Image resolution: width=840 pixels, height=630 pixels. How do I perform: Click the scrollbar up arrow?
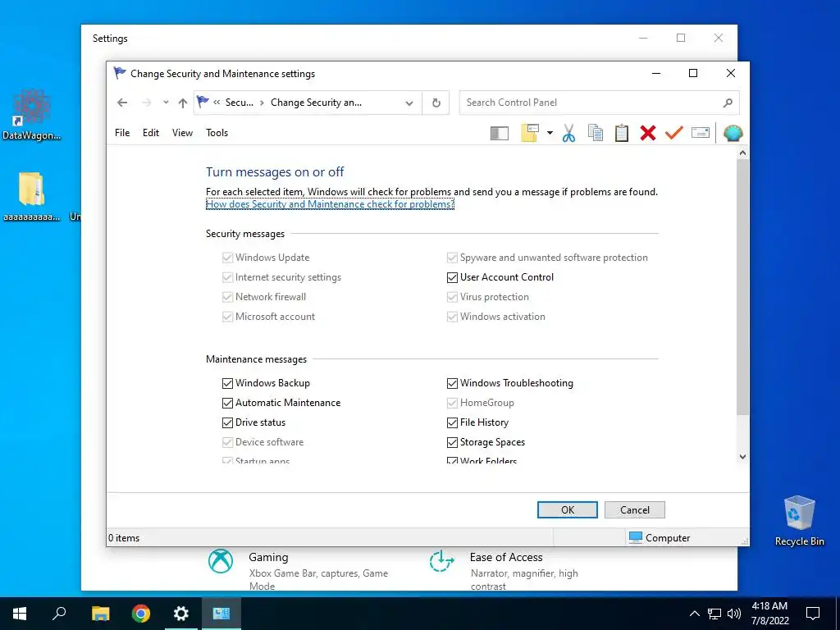point(742,153)
